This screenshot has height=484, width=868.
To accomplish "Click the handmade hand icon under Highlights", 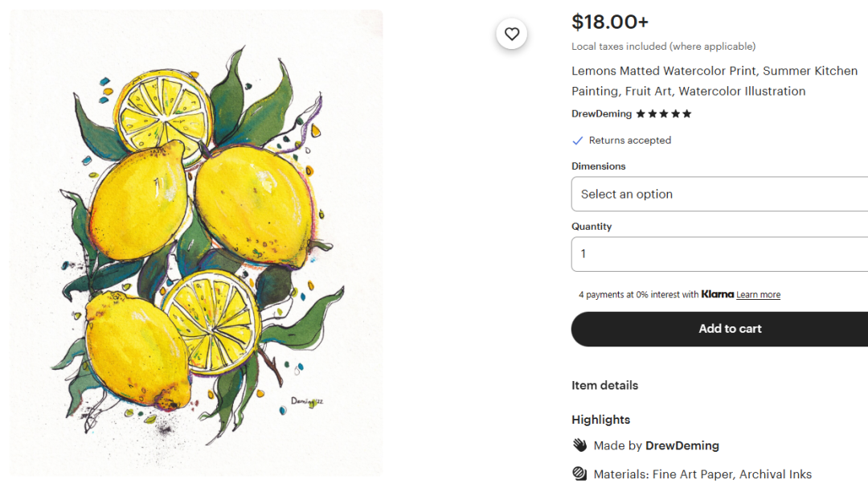I will click(x=579, y=445).
